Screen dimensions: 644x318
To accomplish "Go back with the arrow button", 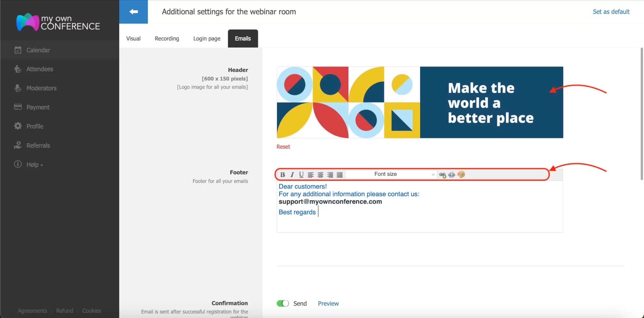I will pos(133,12).
